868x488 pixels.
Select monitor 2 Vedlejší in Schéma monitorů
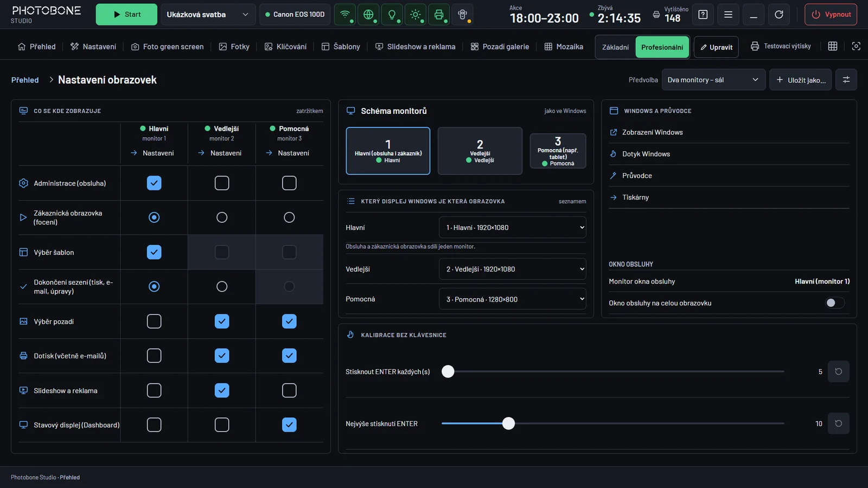480,151
